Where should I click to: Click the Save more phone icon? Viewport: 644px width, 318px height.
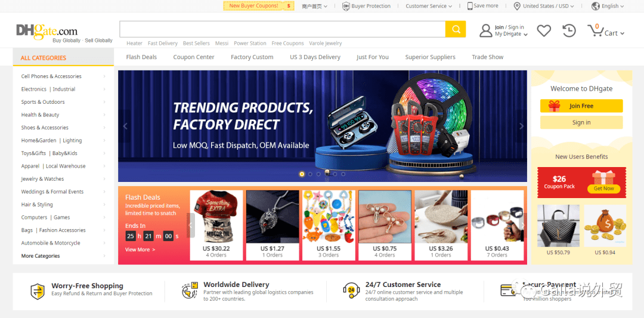click(x=470, y=6)
